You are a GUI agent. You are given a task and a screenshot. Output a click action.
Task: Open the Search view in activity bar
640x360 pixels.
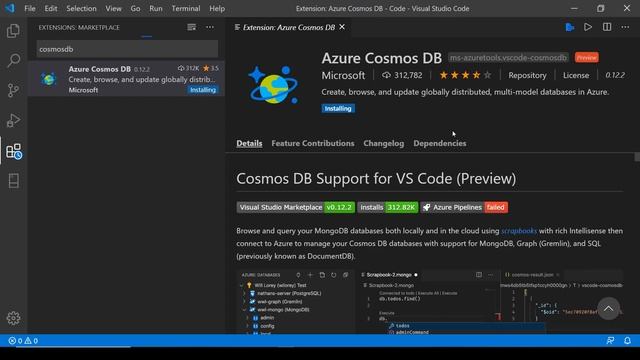click(x=13, y=60)
